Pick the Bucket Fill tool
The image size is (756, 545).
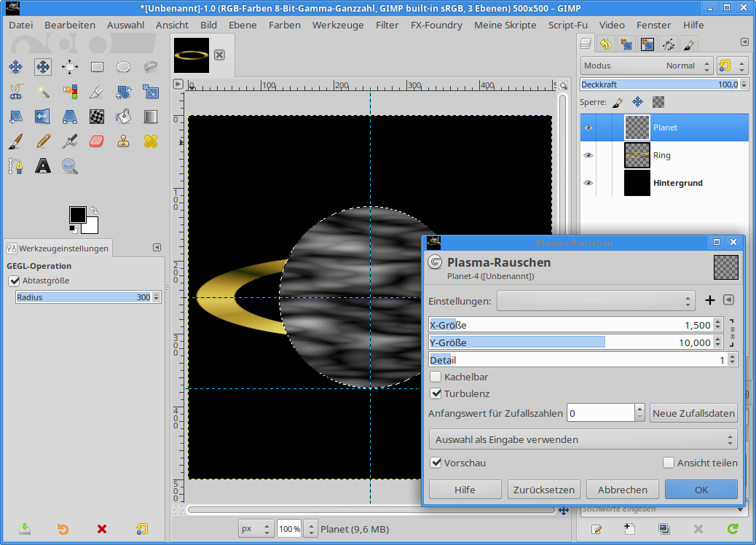(x=124, y=117)
